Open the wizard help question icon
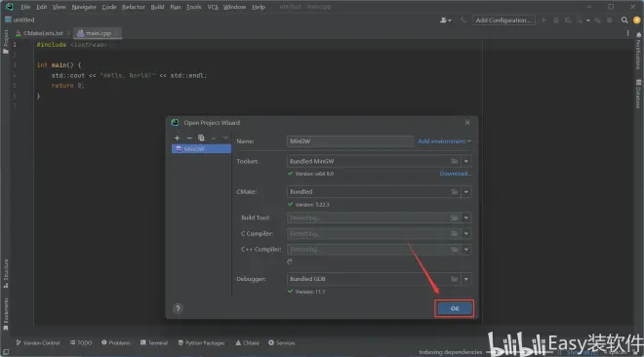The height and width of the screenshot is (357, 644). tap(178, 308)
